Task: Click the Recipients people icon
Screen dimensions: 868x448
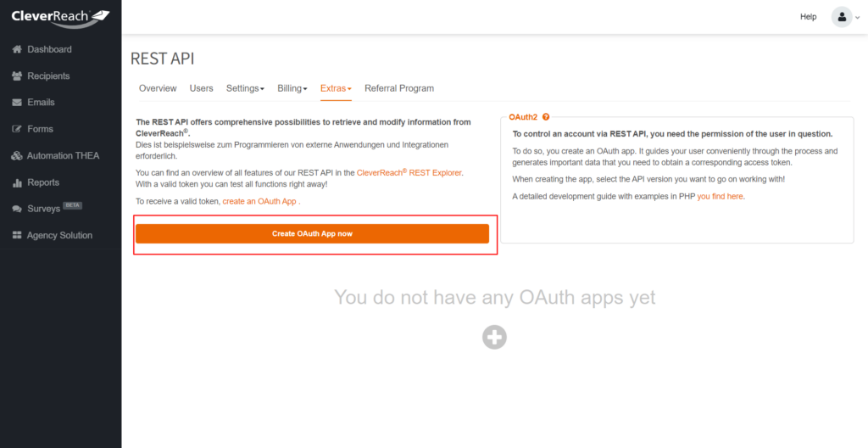Action: click(x=17, y=76)
